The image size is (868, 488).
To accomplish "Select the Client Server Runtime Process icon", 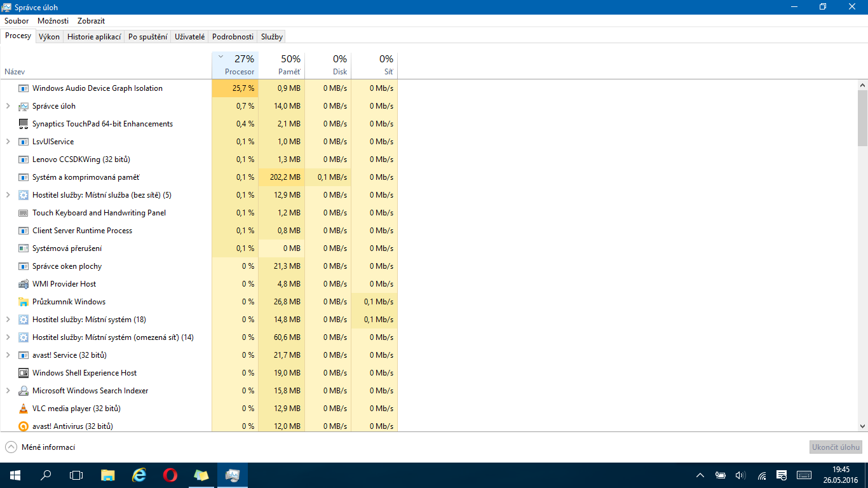I will tap(24, 231).
